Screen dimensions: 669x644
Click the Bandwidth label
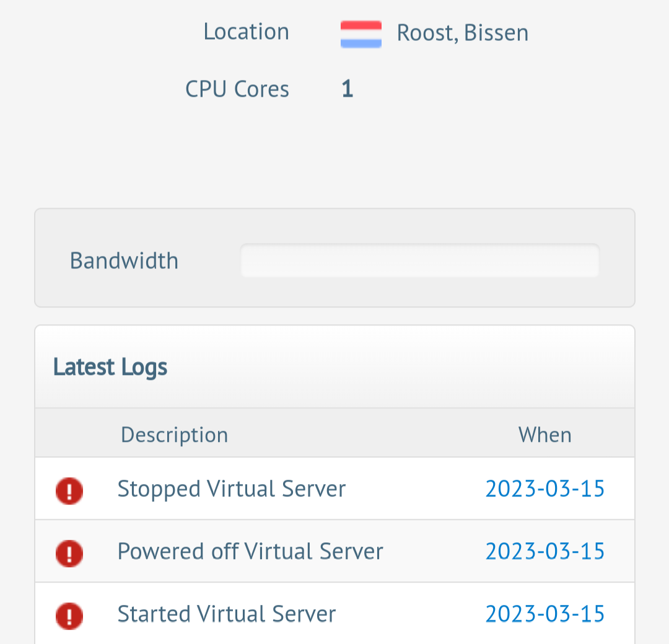(124, 261)
